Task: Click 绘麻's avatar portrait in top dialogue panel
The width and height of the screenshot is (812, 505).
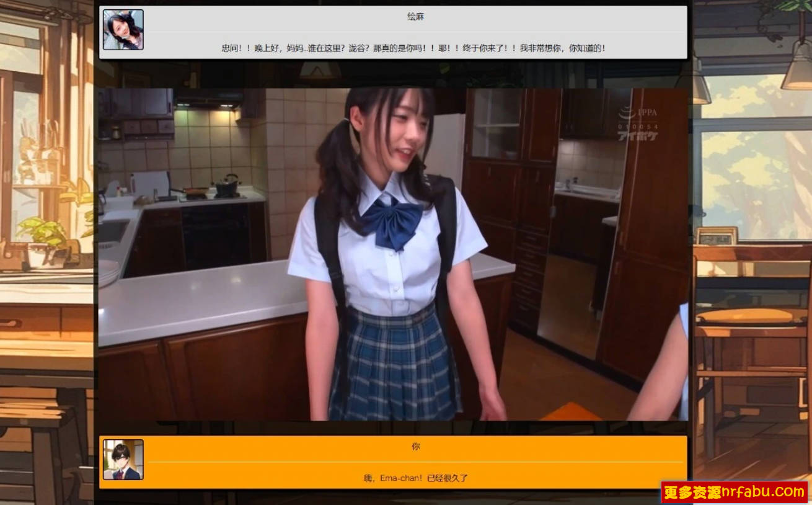Action: tap(123, 30)
